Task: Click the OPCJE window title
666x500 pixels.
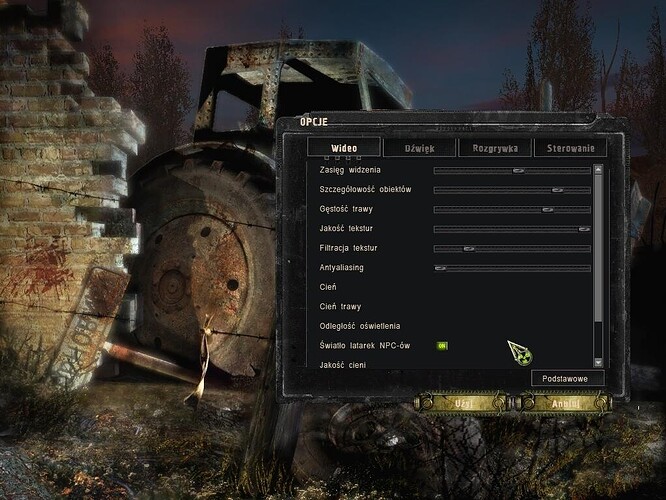Action: [314, 122]
